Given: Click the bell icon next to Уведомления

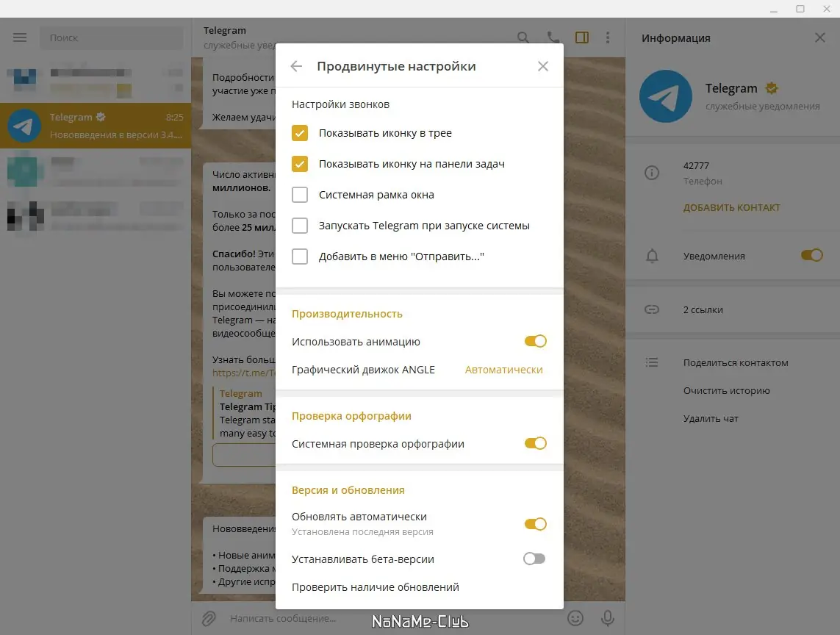Looking at the screenshot, I should point(651,256).
